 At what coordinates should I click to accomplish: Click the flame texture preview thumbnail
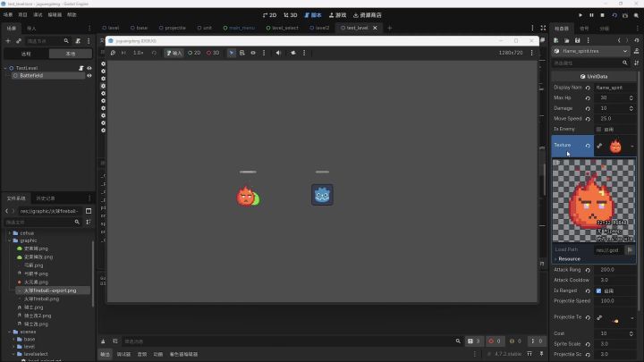(x=615, y=146)
